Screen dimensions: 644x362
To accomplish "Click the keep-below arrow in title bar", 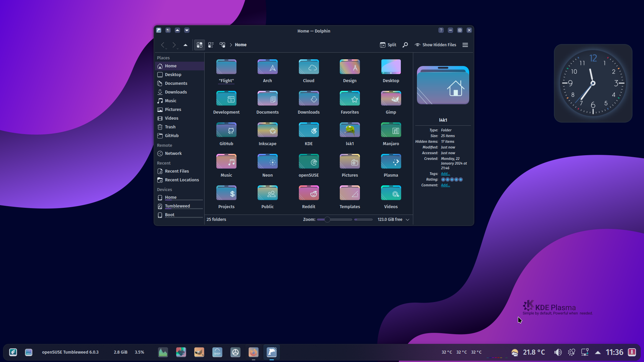I will point(187,31).
